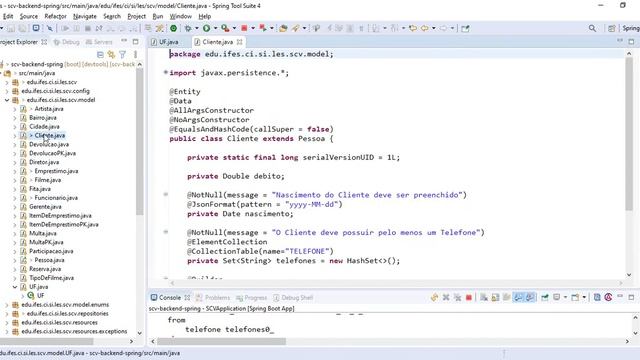Open the Debug button dropdown arrow
This screenshot has height=360, width=640.
click(x=196, y=28)
